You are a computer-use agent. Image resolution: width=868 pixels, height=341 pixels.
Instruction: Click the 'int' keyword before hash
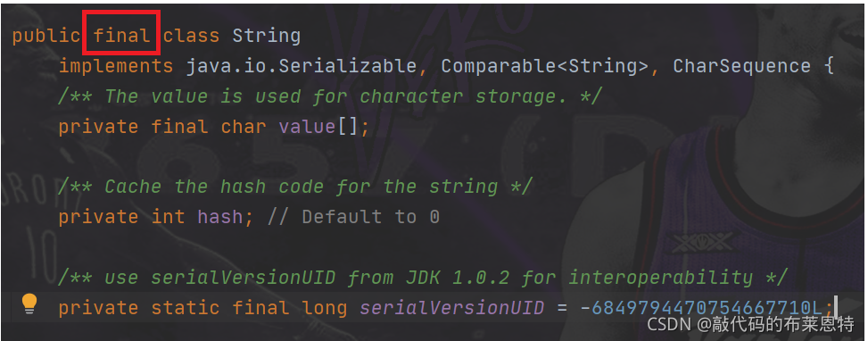[169, 217]
